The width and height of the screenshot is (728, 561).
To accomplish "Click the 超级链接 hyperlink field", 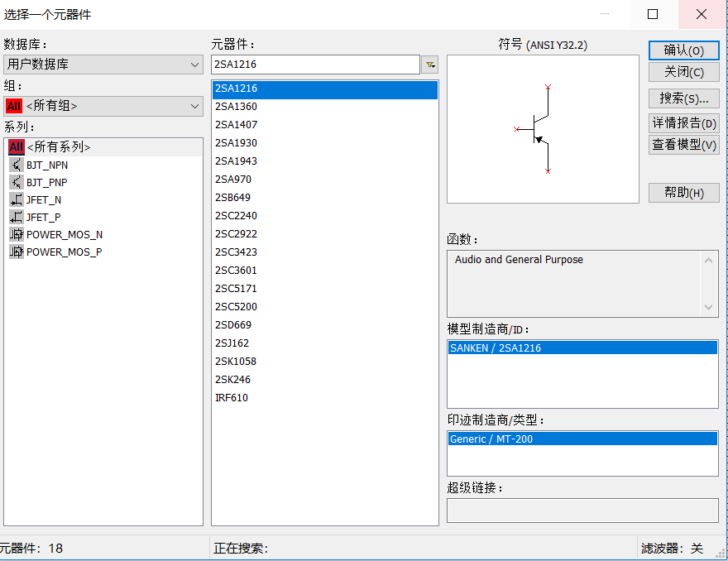I will pyautogui.click(x=582, y=511).
